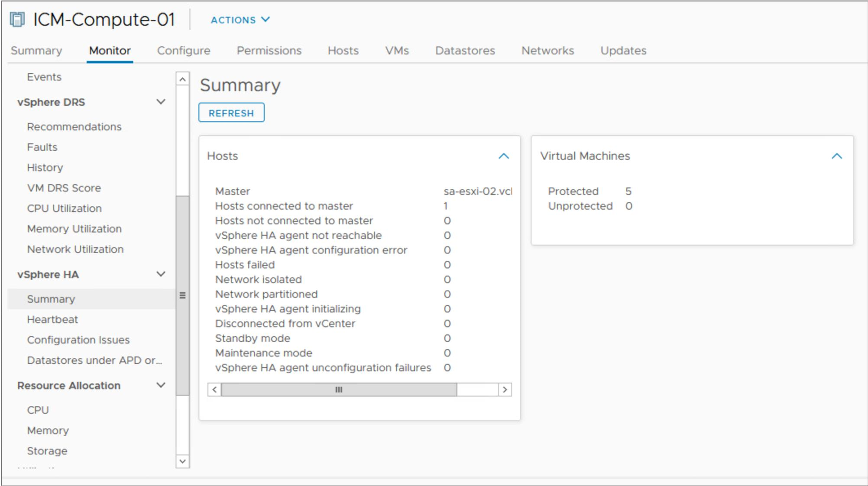Collapse the Hosts card
Viewport: 868px width, 486px height.
coord(503,156)
